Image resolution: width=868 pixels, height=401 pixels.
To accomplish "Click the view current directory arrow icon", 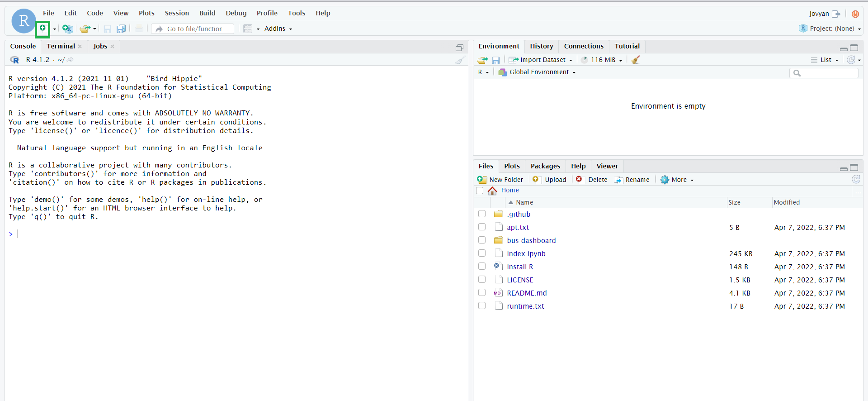I will (x=71, y=60).
